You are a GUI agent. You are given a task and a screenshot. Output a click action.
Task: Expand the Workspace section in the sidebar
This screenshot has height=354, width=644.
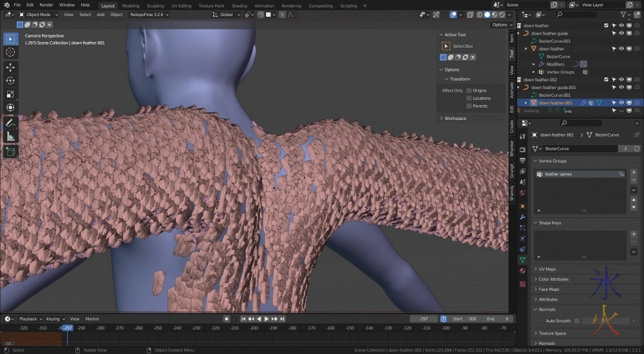point(455,118)
